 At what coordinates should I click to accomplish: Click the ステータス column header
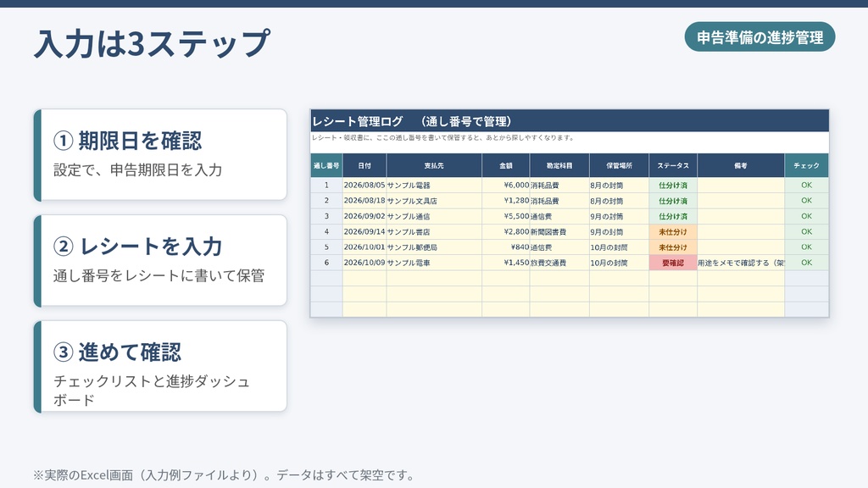[x=673, y=165]
